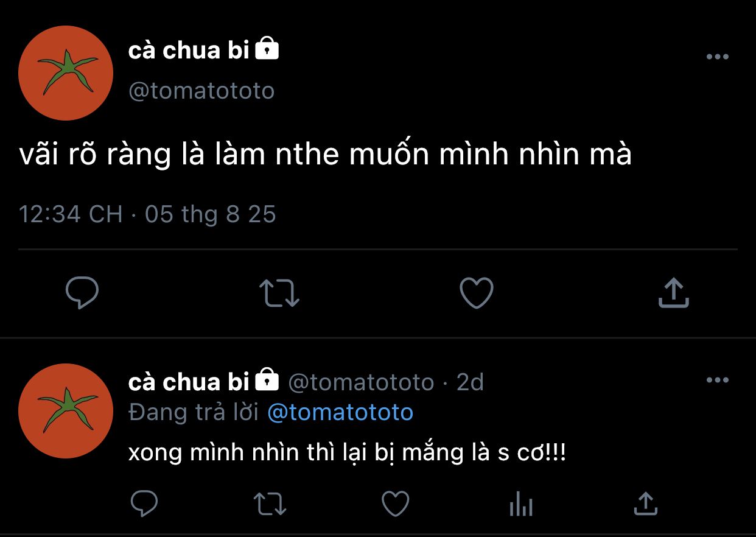Reply to the second tweet
The image size is (756, 537).
[144, 504]
